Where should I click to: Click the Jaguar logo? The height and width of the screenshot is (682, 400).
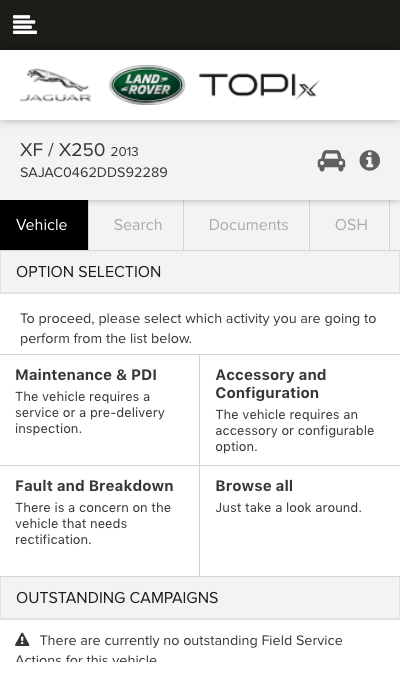point(56,85)
